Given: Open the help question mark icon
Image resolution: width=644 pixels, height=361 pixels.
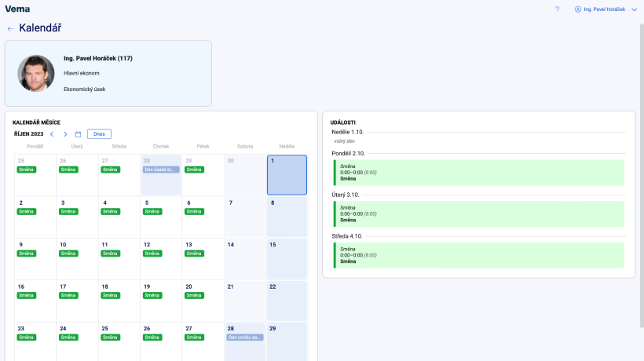Looking at the screenshot, I should (558, 9).
